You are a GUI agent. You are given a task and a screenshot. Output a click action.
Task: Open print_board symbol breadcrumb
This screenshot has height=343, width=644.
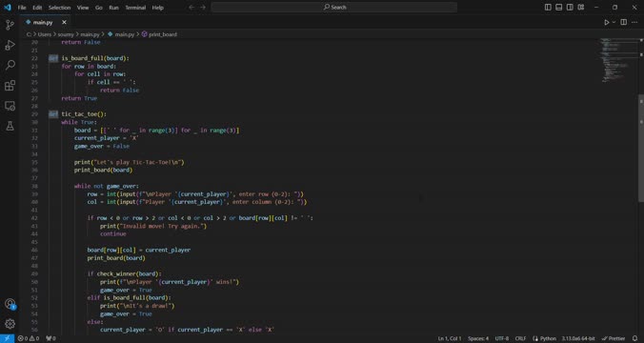pyautogui.click(x=159, y=34)
